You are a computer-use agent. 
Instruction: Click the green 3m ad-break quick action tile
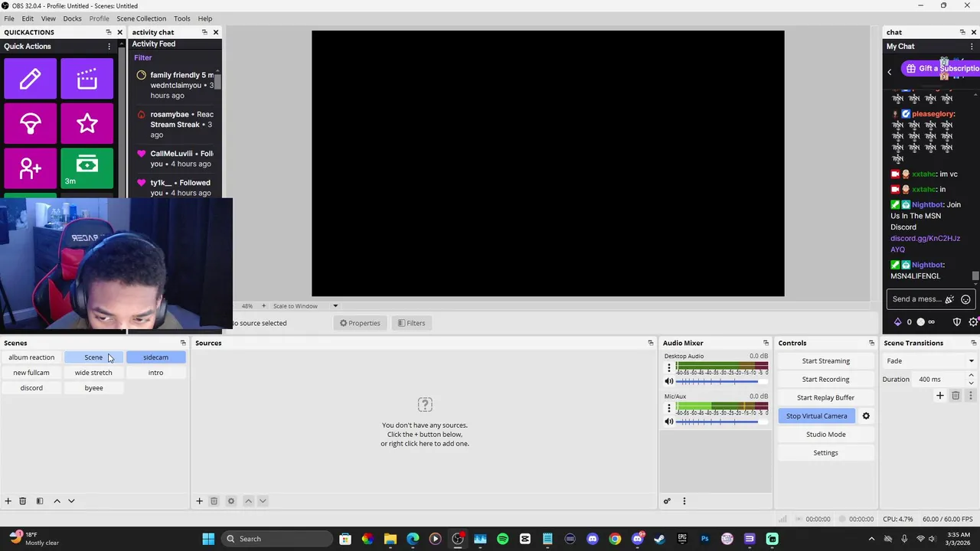click(87, 168)
